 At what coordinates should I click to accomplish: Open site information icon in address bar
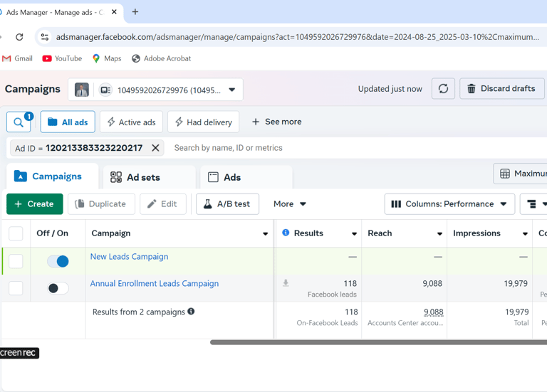[x=45, y=37]
